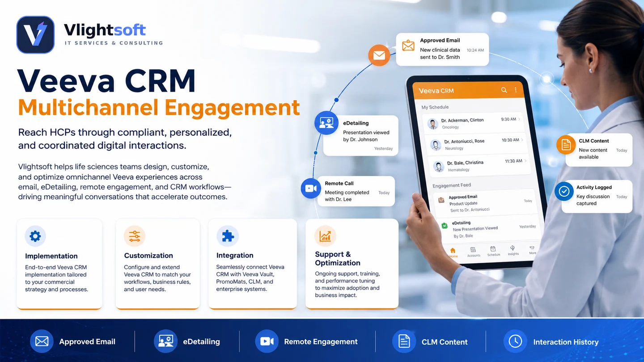Click the orange CLM Content document icon
The width and height of the screenshot is (644, 362).
tap(566, 145)
